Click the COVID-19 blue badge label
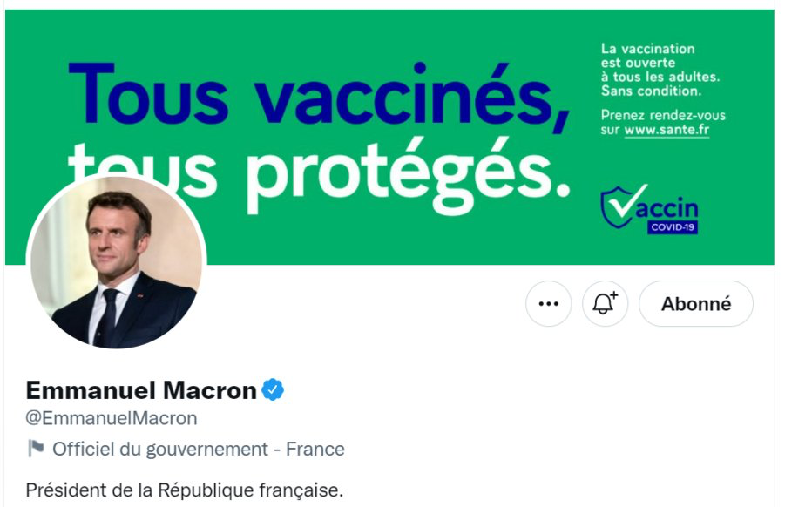812x507 pixels. (673, 228)
